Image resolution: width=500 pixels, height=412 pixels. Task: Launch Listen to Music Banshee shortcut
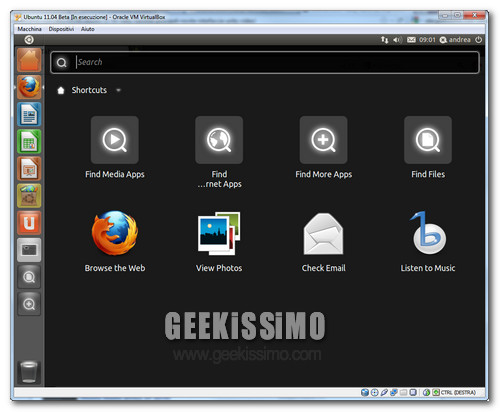pyautogui.click(x=428, y=241)
